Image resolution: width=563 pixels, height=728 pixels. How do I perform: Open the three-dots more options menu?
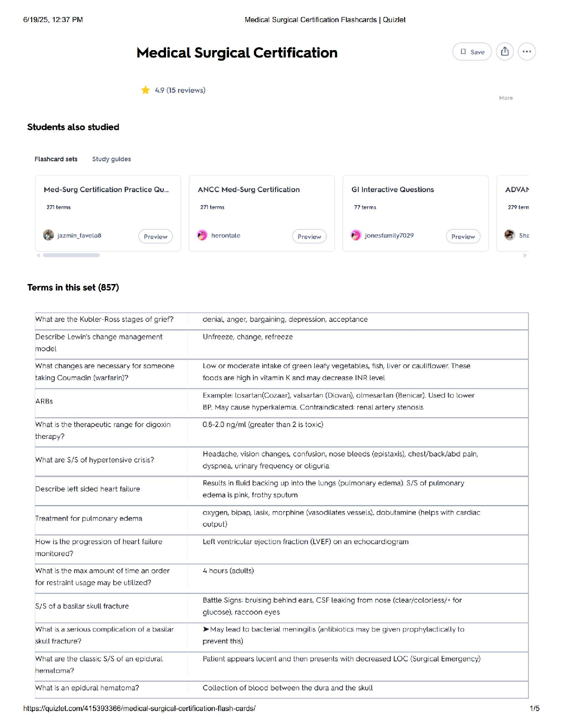click(527, 51)
